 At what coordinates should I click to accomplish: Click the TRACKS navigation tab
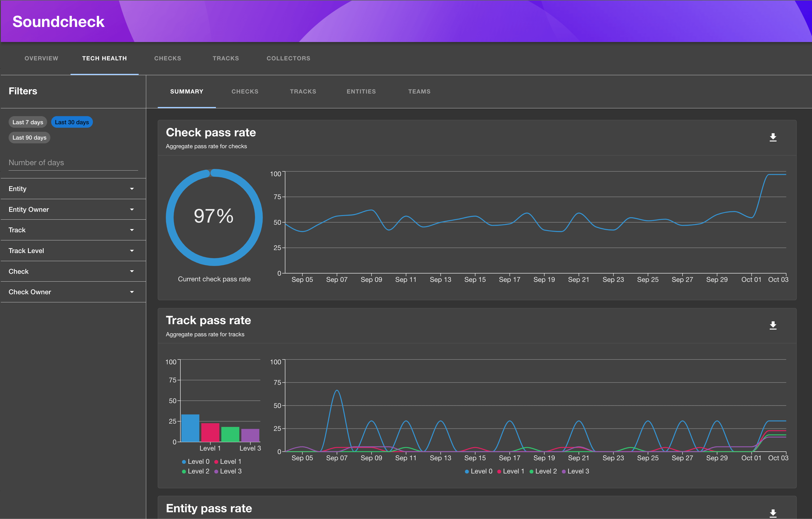[226, 58]
